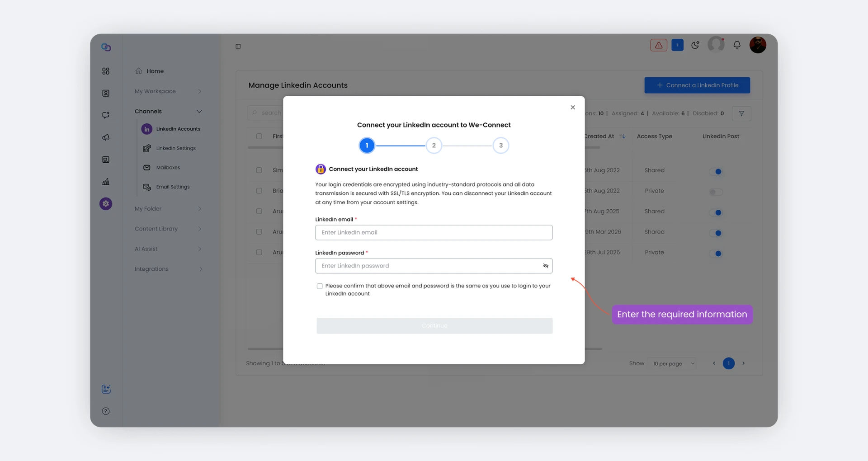Expand Integrations menu
This screenshot has width=868, height=461.
pyautogui.click(x=168, y=269)
